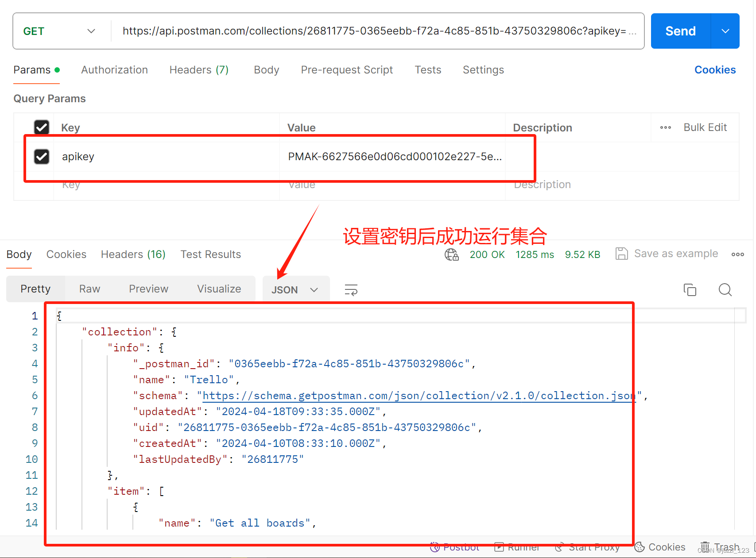Screen dimensions: 756x558
Task: Open the JSON format dropdown
Action: [296, 290]
